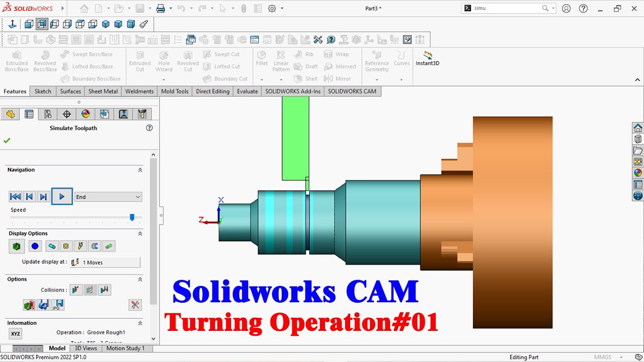Click the XYZ information button
The width and height of the screenshot is (644, 362).
(x=16, y=334)
